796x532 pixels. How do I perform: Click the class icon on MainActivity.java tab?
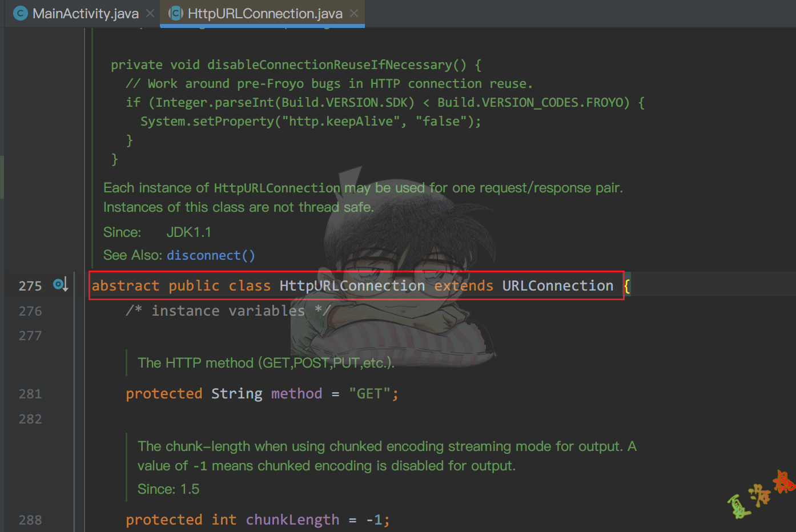pos(21,13)
